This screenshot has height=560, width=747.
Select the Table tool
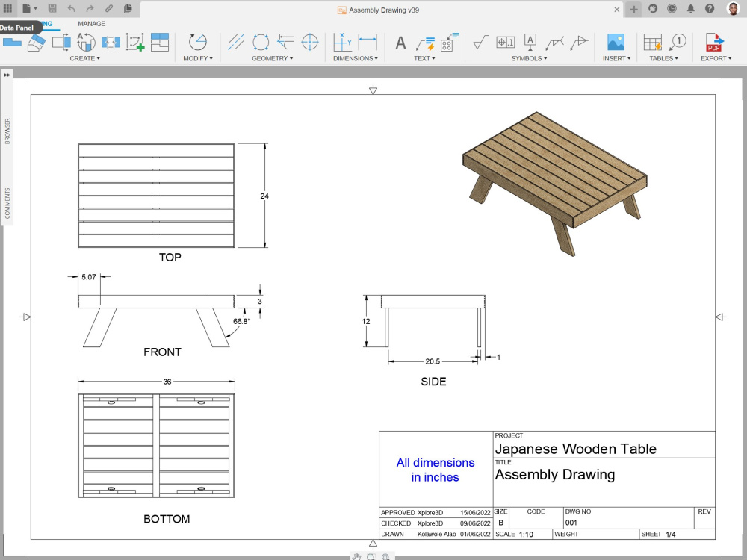click(652, 43)
